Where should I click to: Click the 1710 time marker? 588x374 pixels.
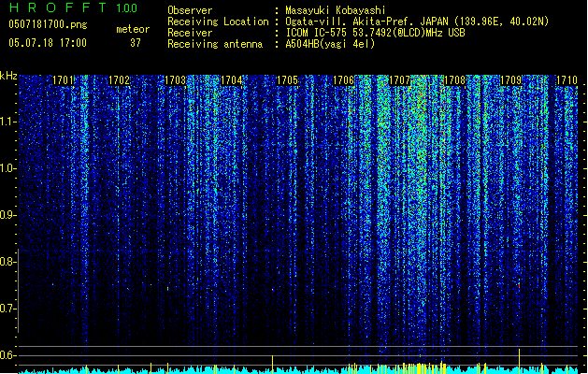coord(566,80)
